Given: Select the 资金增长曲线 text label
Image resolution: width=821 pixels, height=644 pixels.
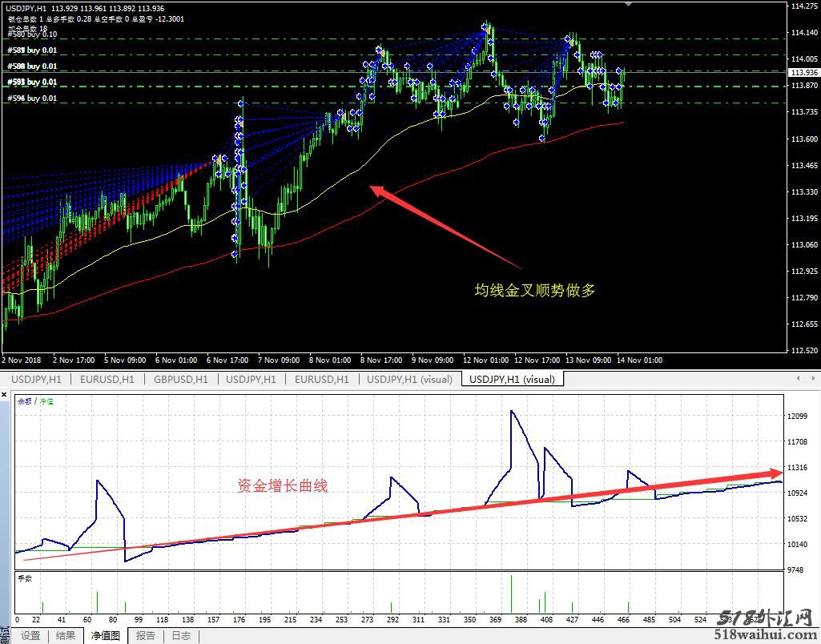Looking at the screenshot, I should pyautogui.click(x=282, y=485).
